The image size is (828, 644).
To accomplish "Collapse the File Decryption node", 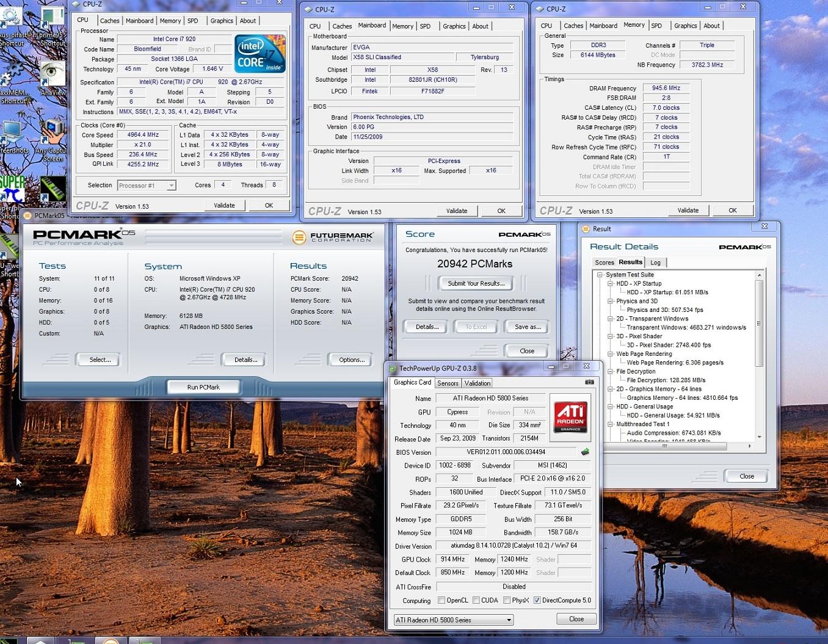I will point(610,371).
